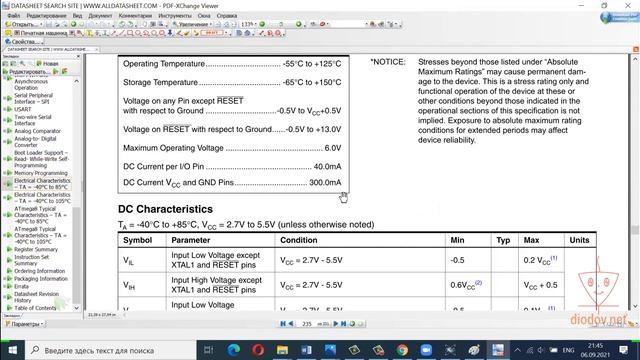Open the Справка menu
Image resolution: width=640 pixels, height=360 pixels.
[x=227, y=16]
